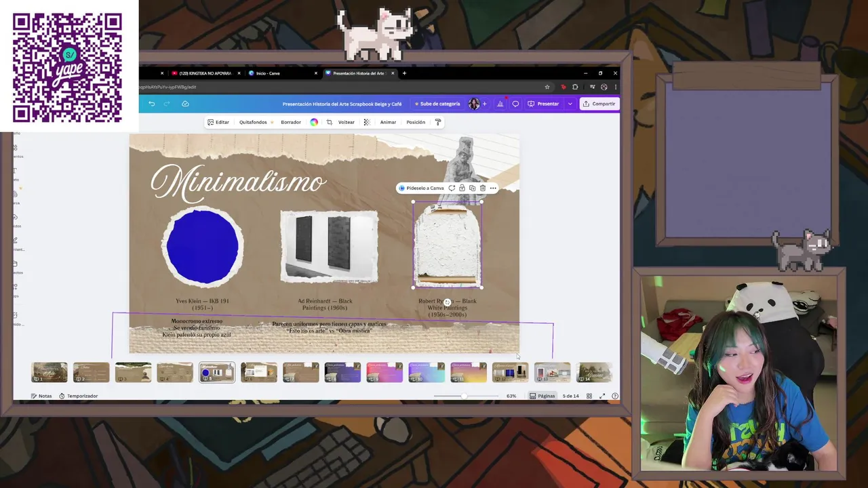Switch to the KINGTEKA NO APOYARA YouTube tab

click(x=205, y=73)
